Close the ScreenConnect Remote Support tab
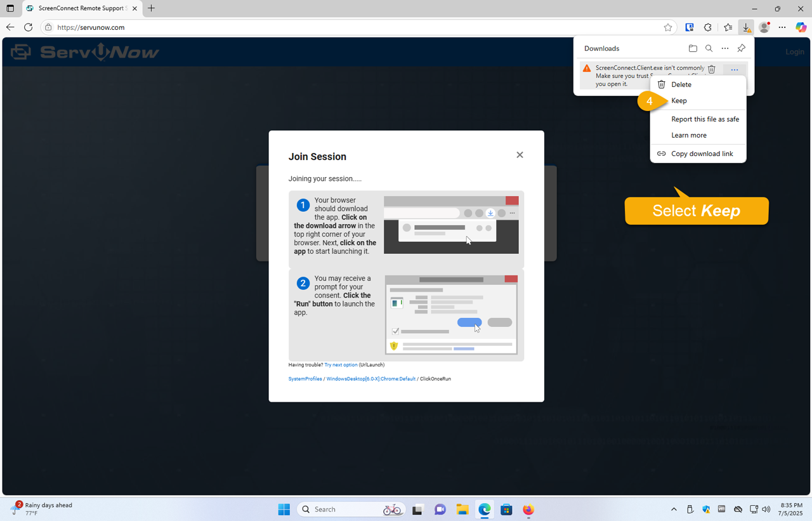 134,8
